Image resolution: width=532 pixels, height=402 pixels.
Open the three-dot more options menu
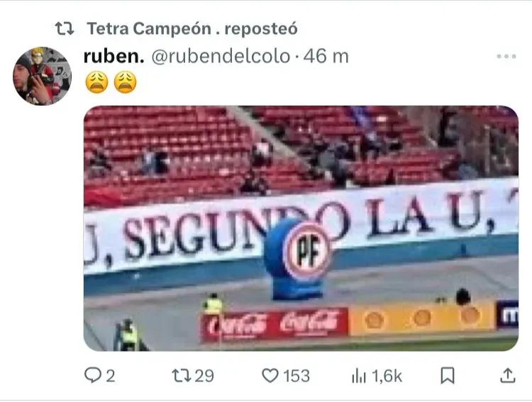pyautogui.click(x=506, y=56)
